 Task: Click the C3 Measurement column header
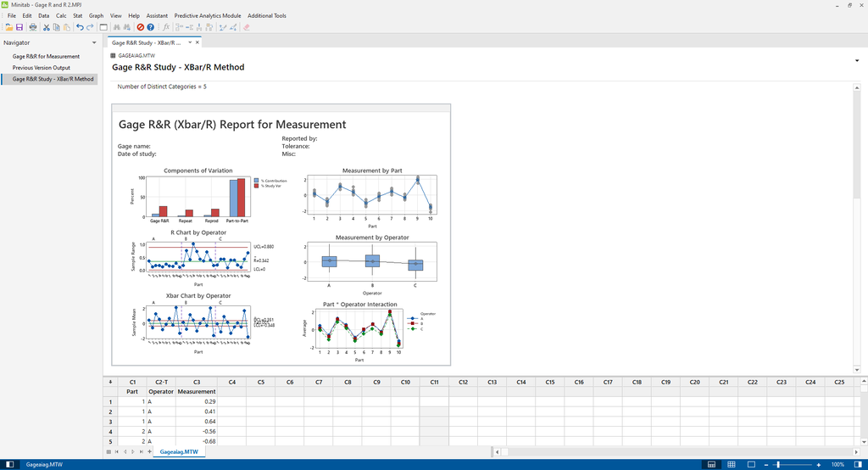coord(197,383)
